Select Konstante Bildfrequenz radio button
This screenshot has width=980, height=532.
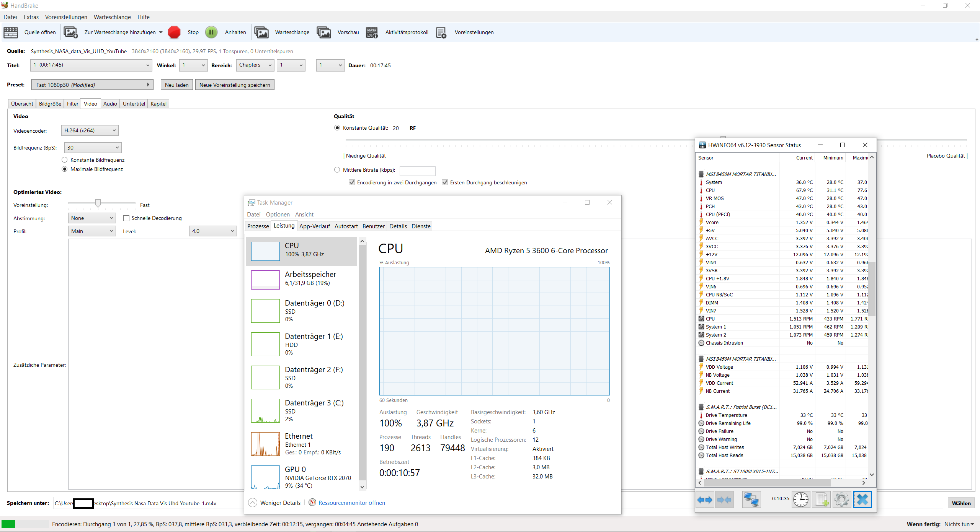[65, 160]
